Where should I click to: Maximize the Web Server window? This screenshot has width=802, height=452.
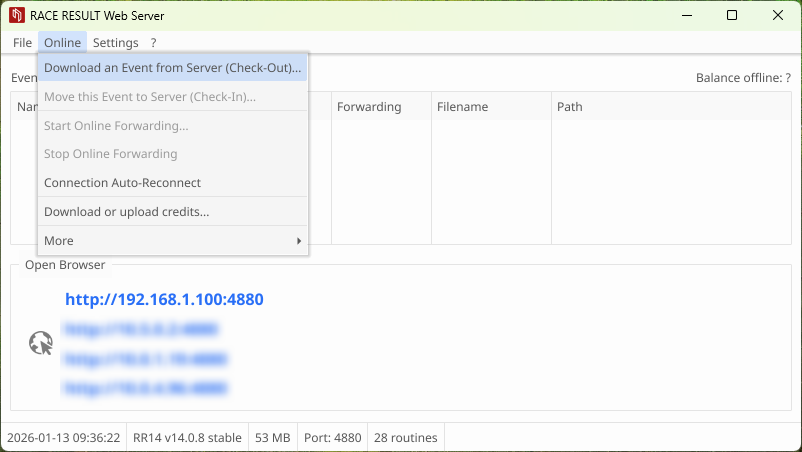pyautogui.click(x=732, y=16)
